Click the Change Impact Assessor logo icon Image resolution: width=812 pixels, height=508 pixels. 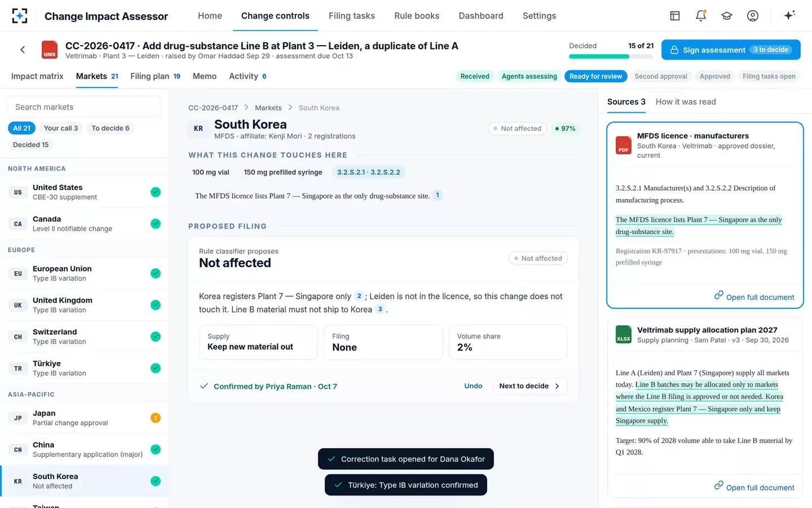(x=20, y=16)
